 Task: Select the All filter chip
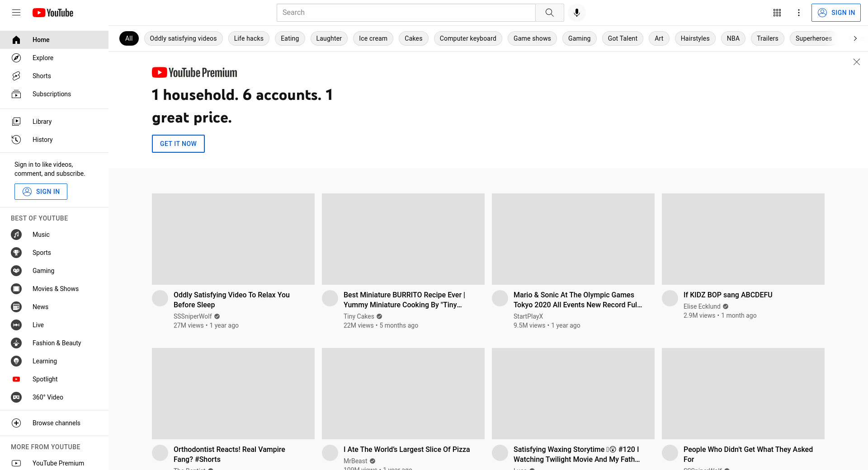coord(129,38)
